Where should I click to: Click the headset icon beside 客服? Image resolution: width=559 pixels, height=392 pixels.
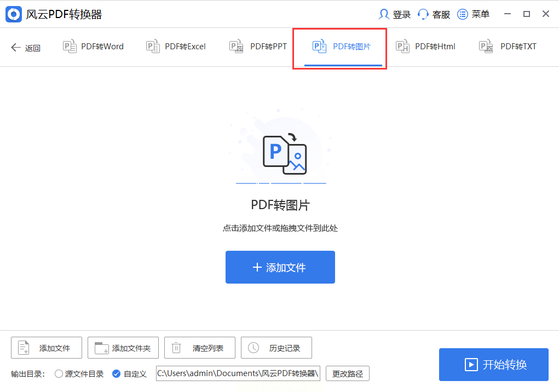[x=423, y=14]
